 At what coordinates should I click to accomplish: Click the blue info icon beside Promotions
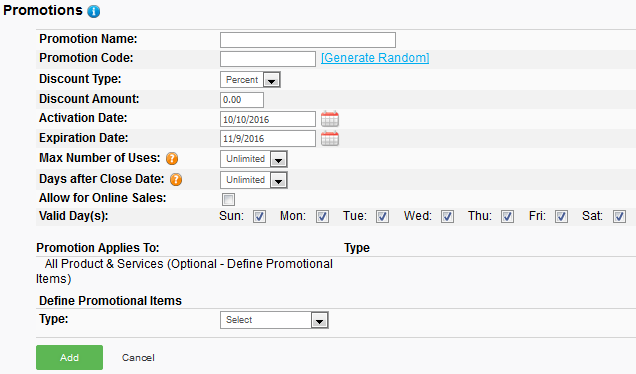tap(94, 11)
